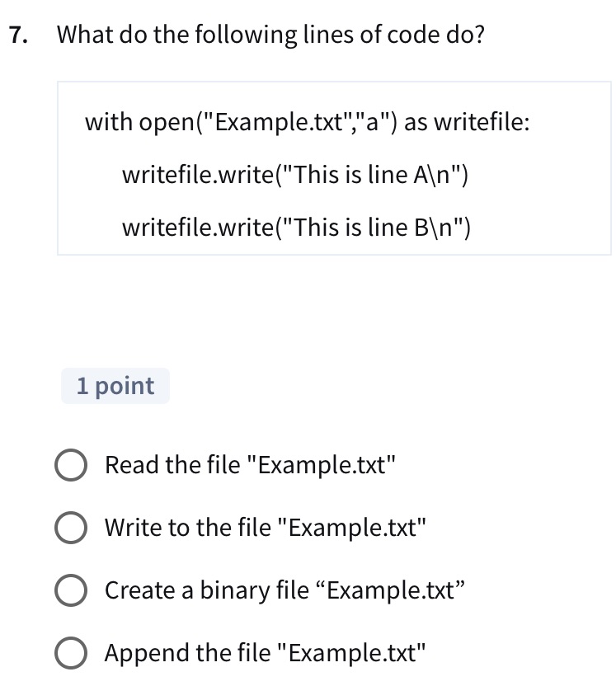Click the writefile.write line A statement

295,174
